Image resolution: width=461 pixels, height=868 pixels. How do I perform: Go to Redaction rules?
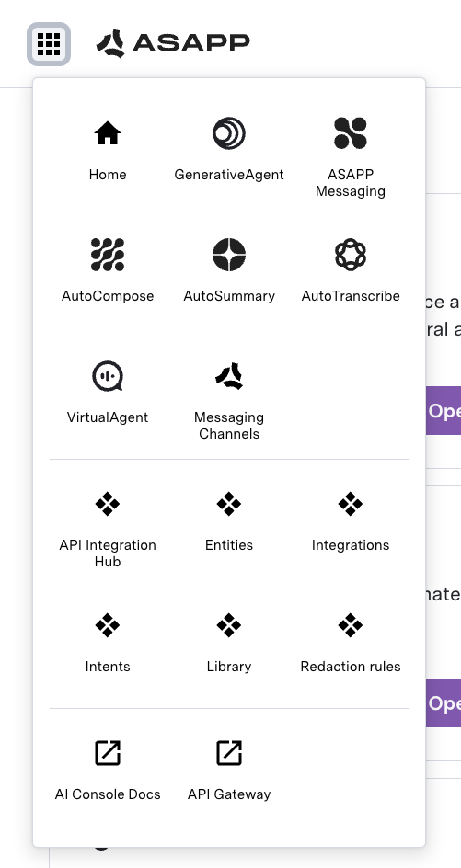coord(351,644)
